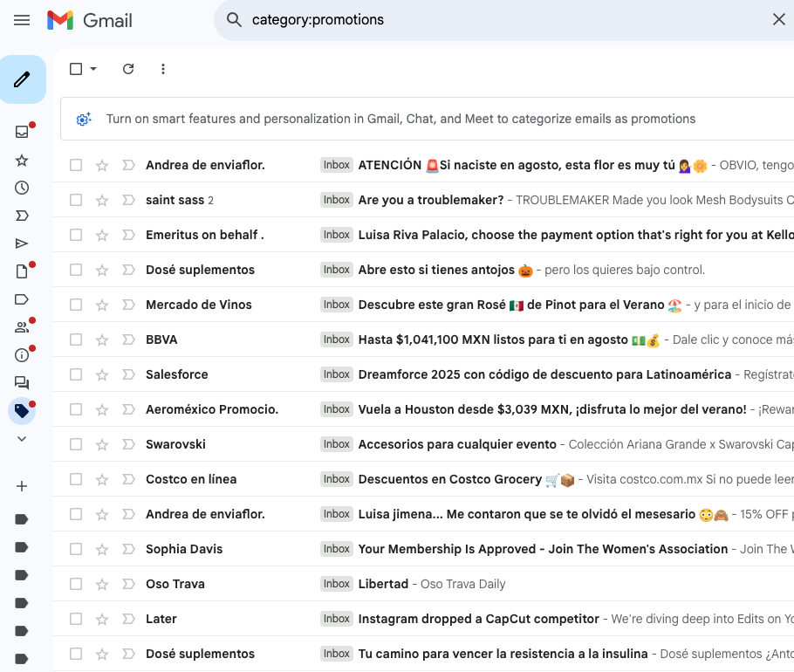Image resolution: width=794 pixels, height=672 pixels.
Task: Compose a new email with pencil button
Action: (x=23, y=79)
